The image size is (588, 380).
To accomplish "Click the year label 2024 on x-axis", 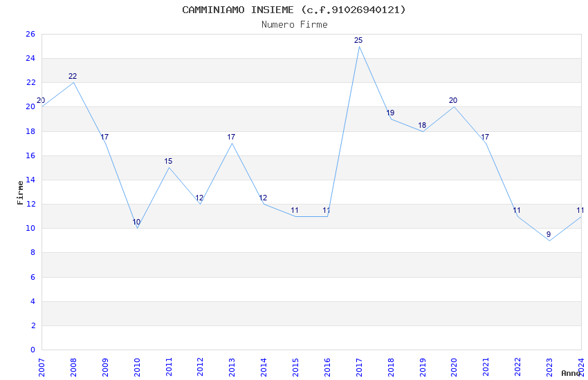I will (581, 368).
